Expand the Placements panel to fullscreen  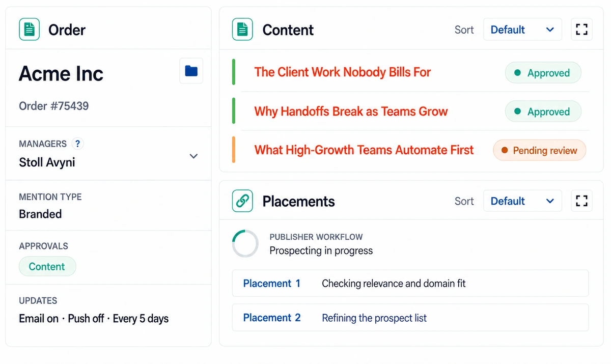point(581,201)
